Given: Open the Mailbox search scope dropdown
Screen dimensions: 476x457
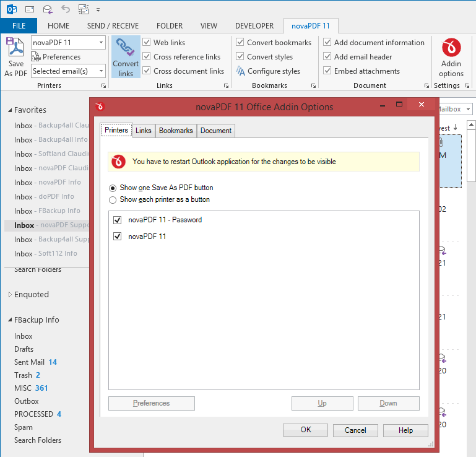Looking at the screenshot, I should click(468, 109).
